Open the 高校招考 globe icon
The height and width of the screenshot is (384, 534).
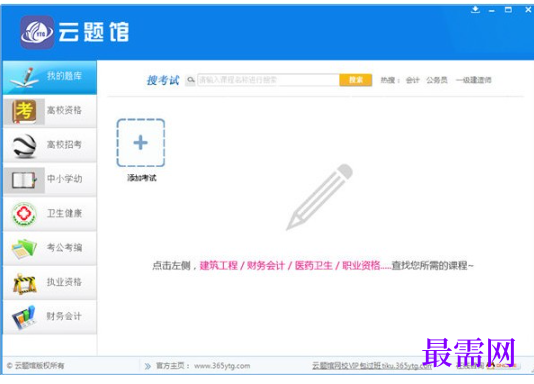click(x=24, y=146)
